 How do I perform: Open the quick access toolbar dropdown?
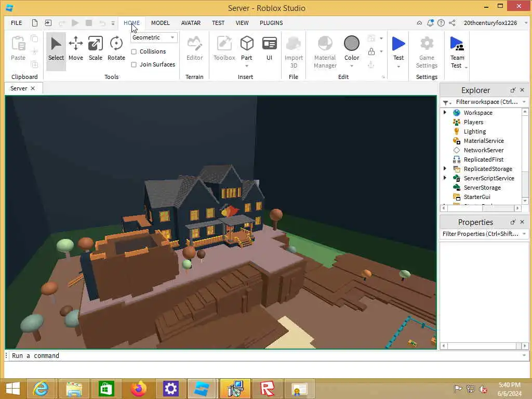[113, 23]
